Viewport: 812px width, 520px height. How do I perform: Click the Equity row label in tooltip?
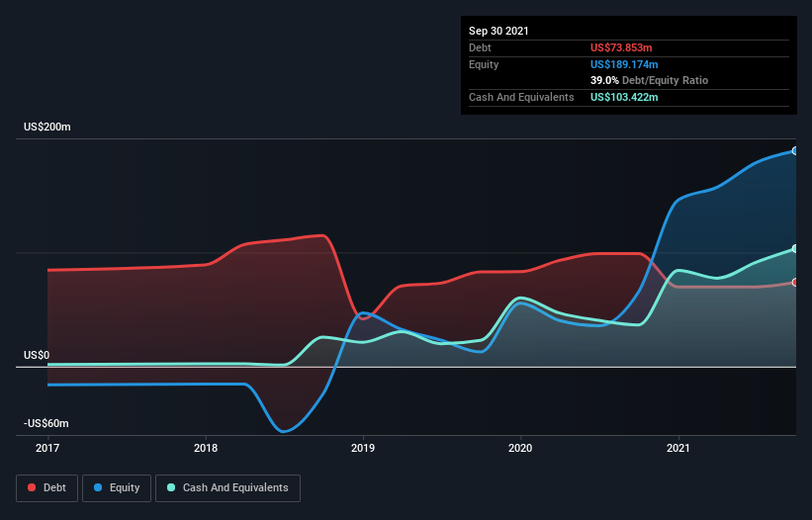coord(484,64)
